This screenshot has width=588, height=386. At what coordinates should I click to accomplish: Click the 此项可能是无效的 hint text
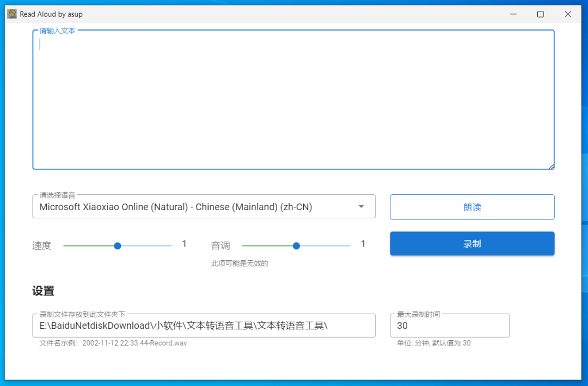coord(239,264)
